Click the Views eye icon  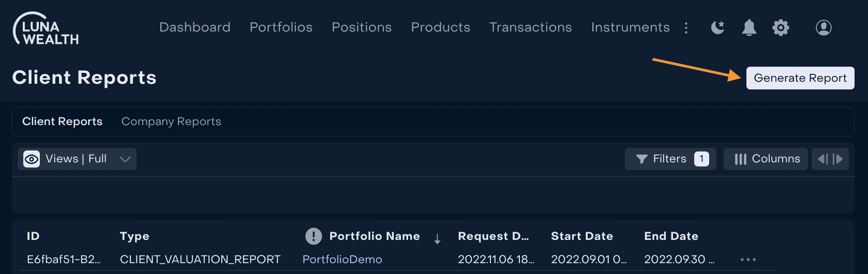click(32, 159)
